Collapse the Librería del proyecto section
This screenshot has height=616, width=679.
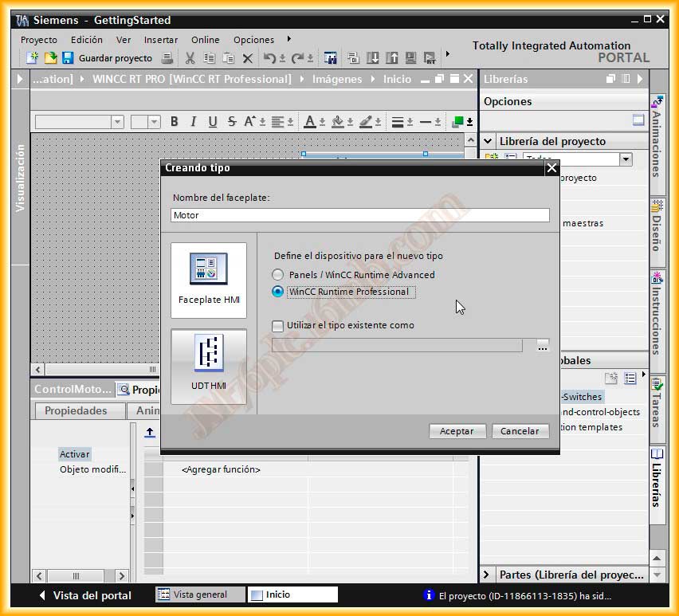click(x=488, y=141)
